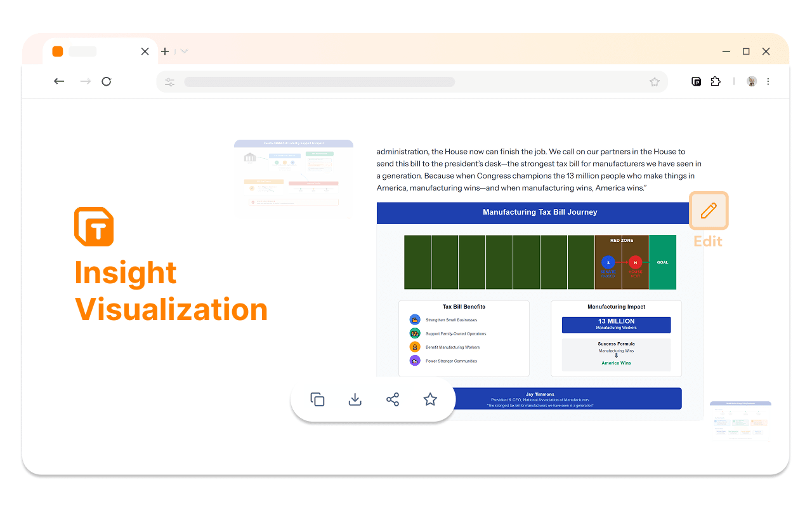Open the faded thumbnail at upper left

tap(294, 178)
